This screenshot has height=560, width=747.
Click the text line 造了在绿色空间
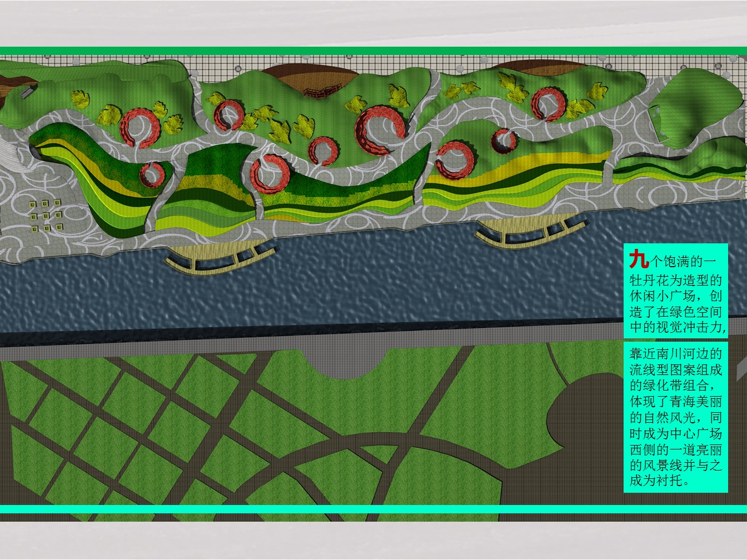coord(676,312)
